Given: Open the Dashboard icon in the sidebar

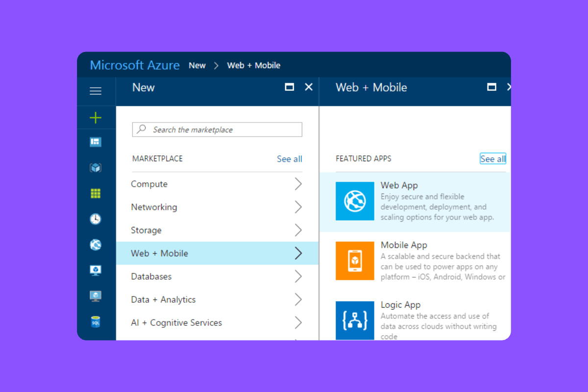Looking at the screenshot, I should pyautogui.click(x=95, y=143).
